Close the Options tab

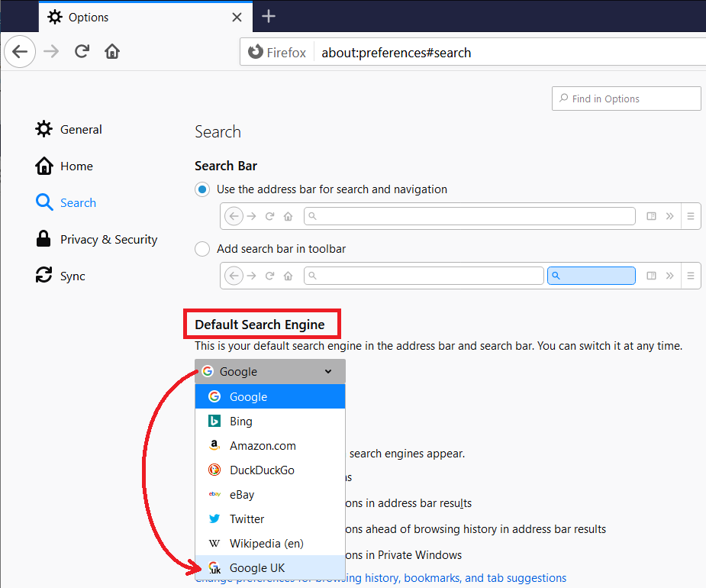point(237,18)
